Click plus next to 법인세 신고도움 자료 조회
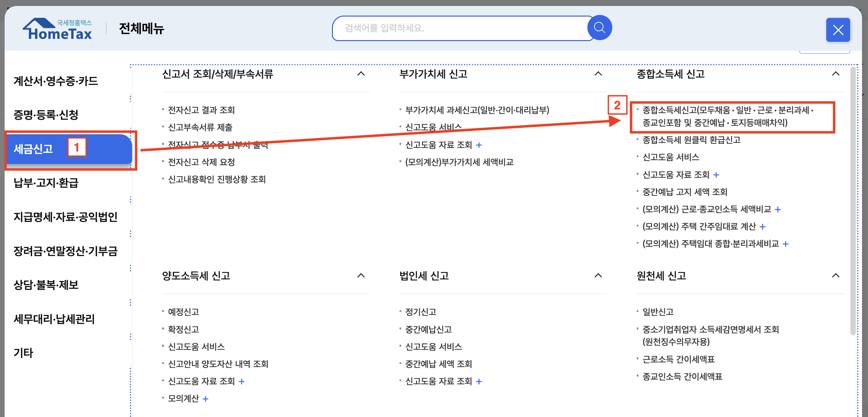This screenshot has height=417, width=868. click(x=479, y=381)
